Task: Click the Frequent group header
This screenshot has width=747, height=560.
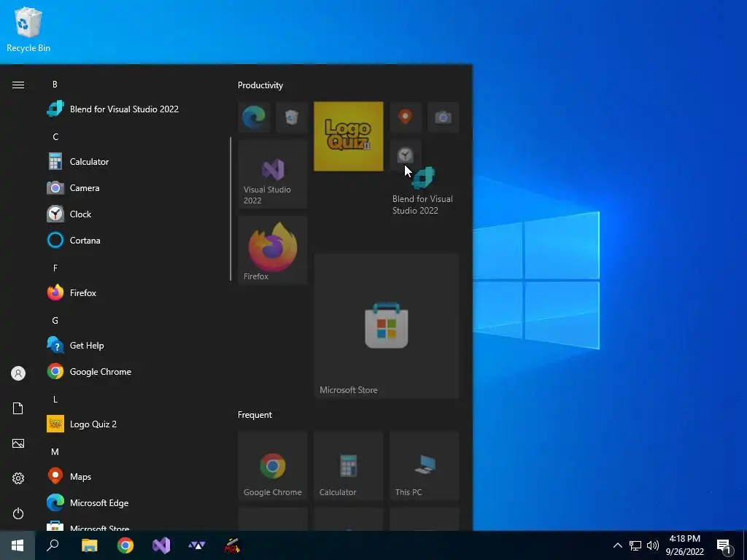Action: pos(255,415)
